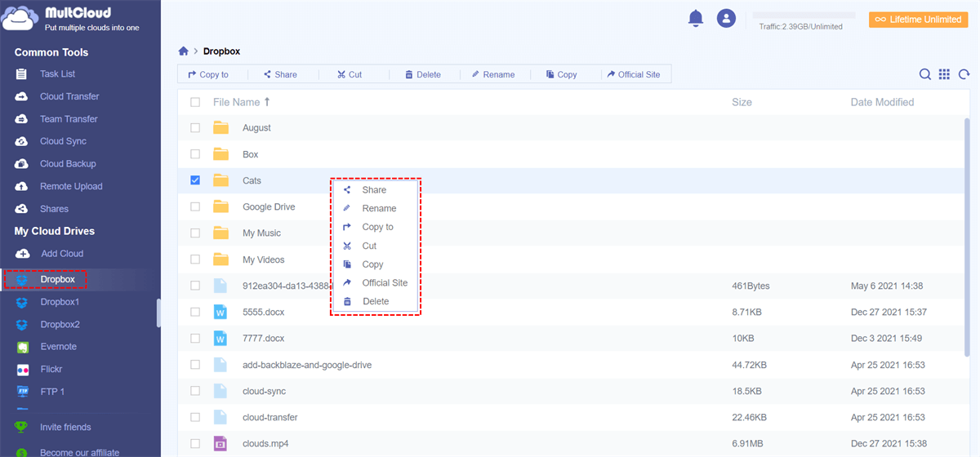Sort by the Size column header
980x457 pixels.
tap(742, 102)
